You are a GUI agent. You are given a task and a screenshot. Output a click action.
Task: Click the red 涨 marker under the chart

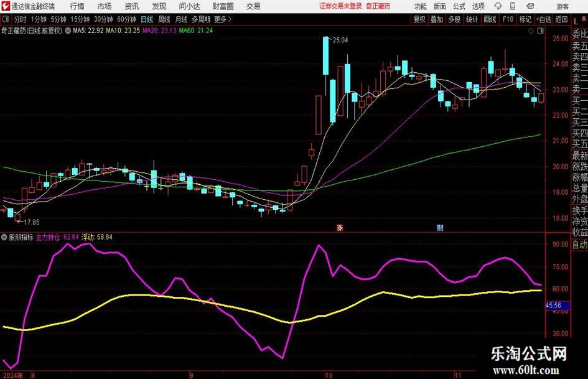pyautogui.click(x=340, y=228)
